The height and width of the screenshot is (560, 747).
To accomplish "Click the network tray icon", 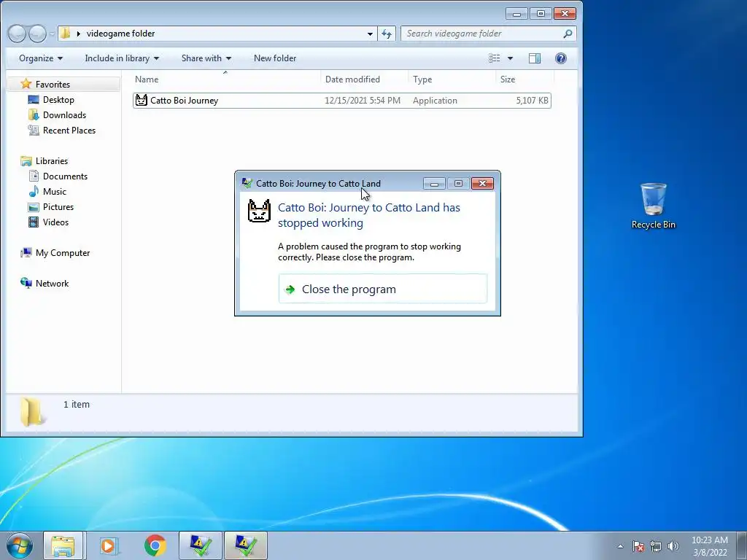I will click(x=656, y=546).
